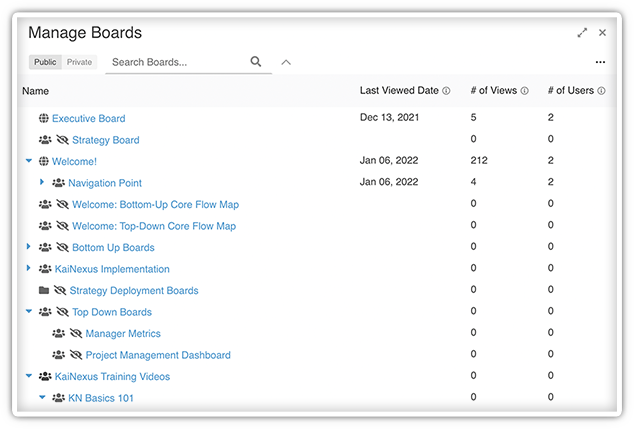
Task: Toggle hidden-eye icon beside Project Management Dashboard
Action: pyautogui.click(x=76, y=355)
